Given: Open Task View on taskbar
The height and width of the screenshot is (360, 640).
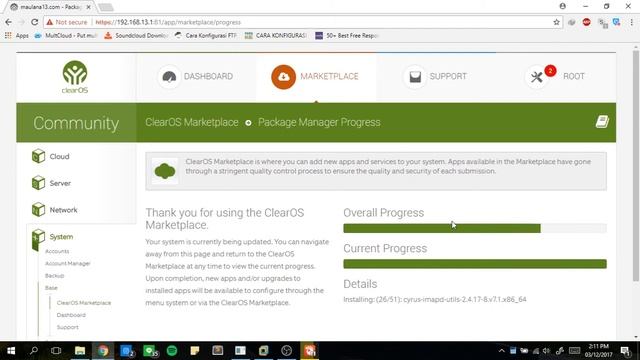Looking at the screenshot, I should tap(56, 351).
